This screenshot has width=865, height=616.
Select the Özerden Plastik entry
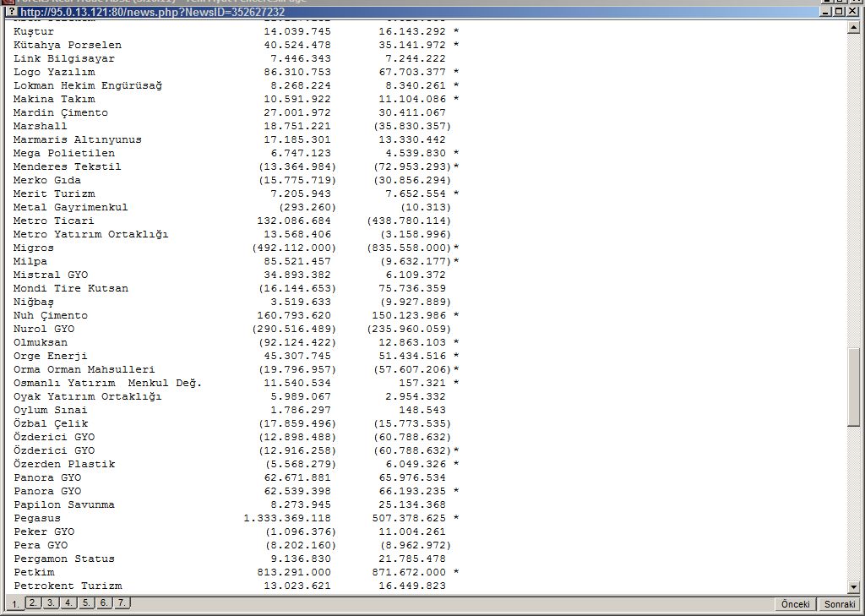coord(64,464)
